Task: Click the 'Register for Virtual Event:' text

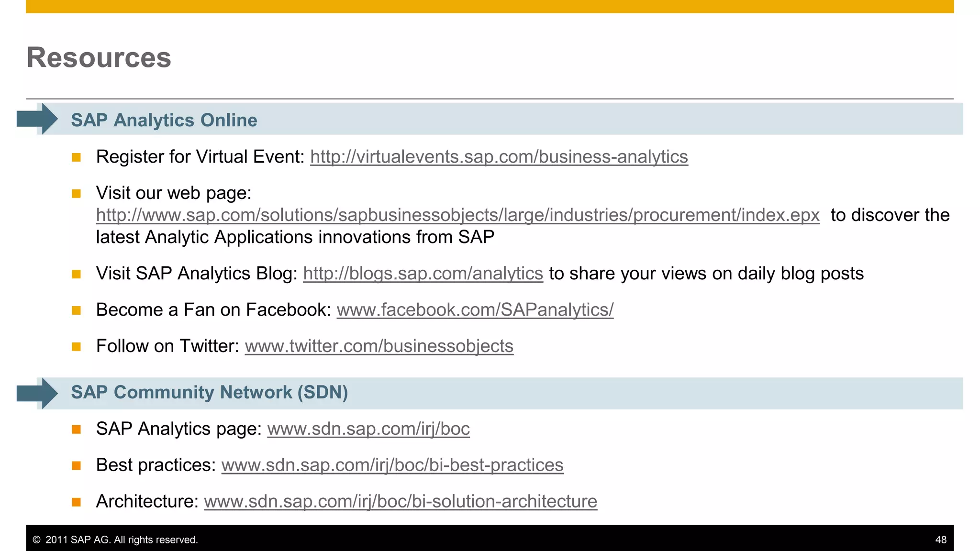Action: [200, 157]
